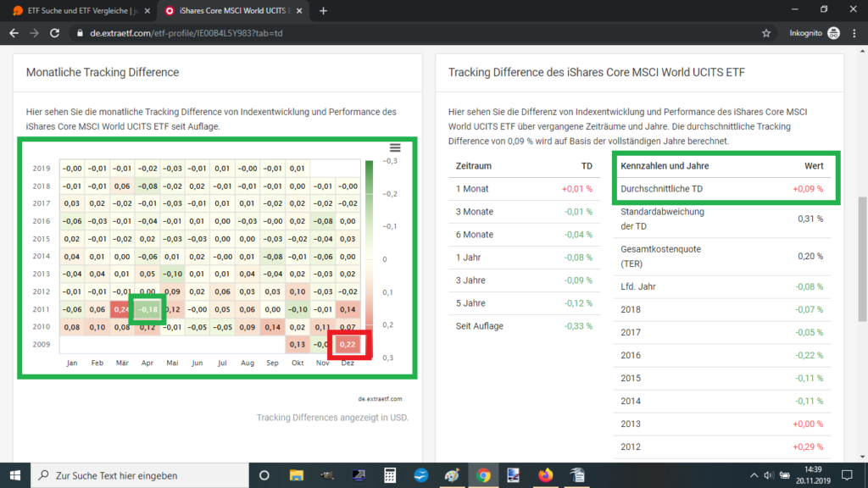Open the de.extraetf.com chart credit link
Screen dimensions: 868x488
pyautogui.click(x=380, y=398)
